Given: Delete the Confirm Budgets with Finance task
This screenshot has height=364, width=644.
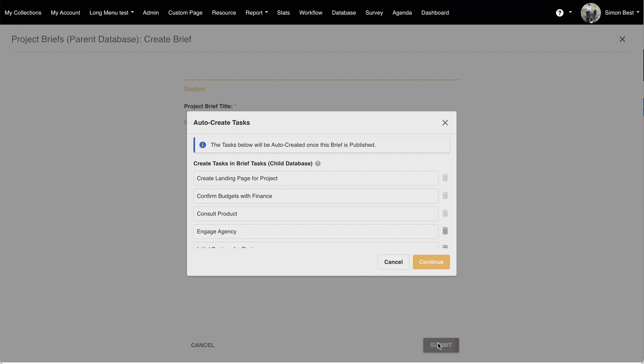Looking at the screenshot, I should [445, 196].
